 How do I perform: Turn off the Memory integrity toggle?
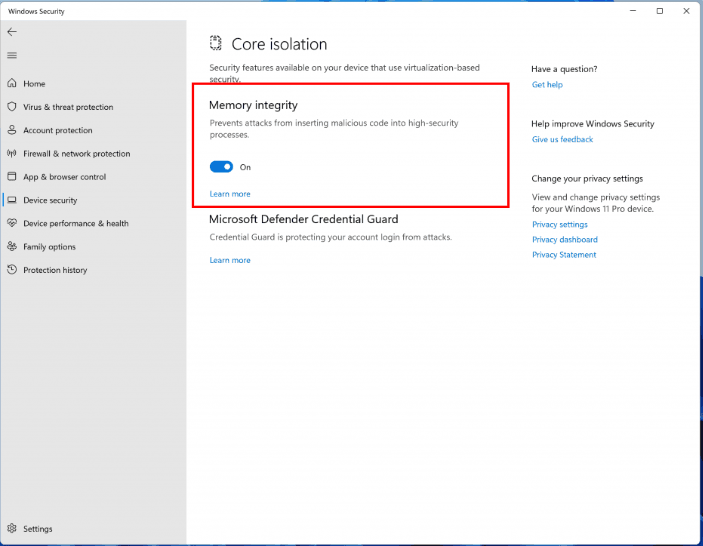221,167
